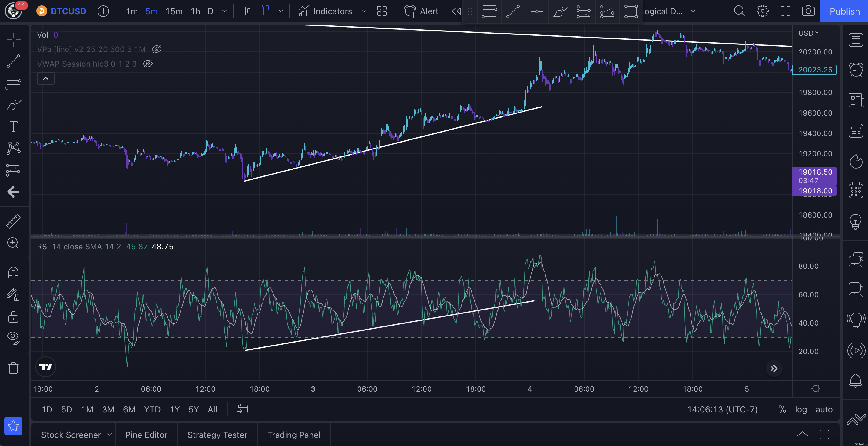The height and width of the screenshot is (446, 868).
Task: Switch to the D daily timeframe
Action: [210, 11]
